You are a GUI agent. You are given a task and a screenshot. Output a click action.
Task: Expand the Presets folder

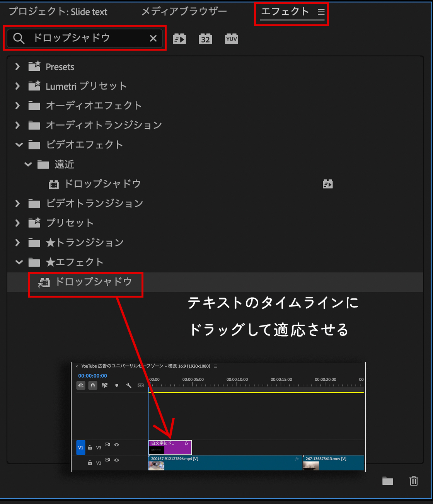pos(17,66)
